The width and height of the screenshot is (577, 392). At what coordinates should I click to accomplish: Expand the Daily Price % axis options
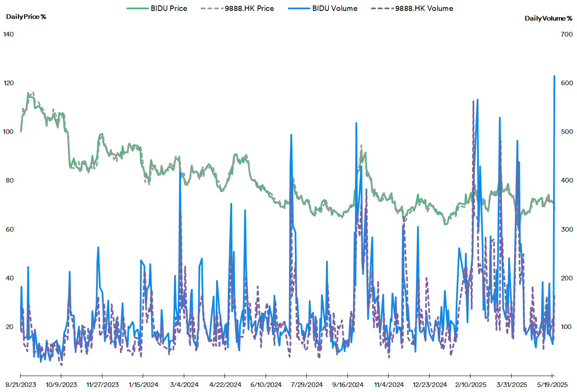coord(25,18)
